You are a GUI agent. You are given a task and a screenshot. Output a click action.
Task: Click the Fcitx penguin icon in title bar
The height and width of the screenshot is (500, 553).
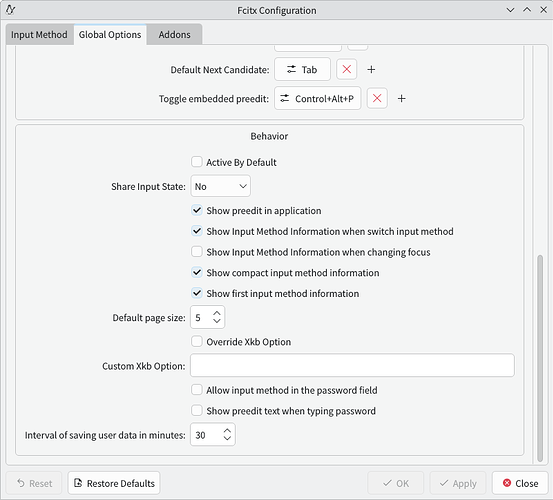[x=11, y=10]
